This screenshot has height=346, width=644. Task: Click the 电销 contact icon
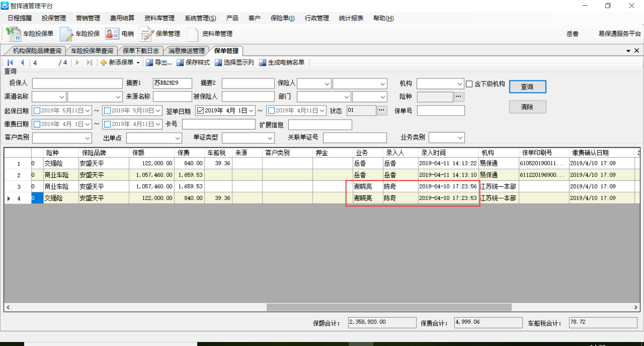112,34
